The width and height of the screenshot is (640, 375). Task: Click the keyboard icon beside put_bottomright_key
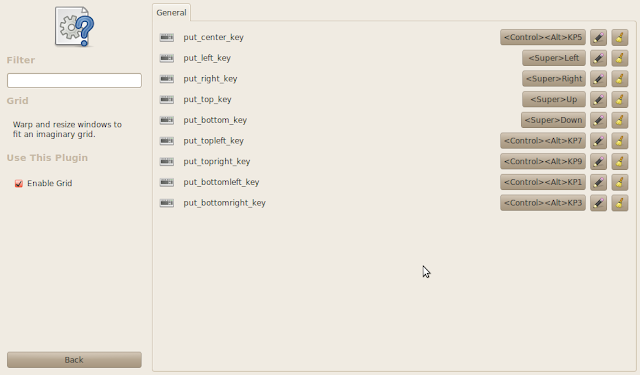pos(167,203)
